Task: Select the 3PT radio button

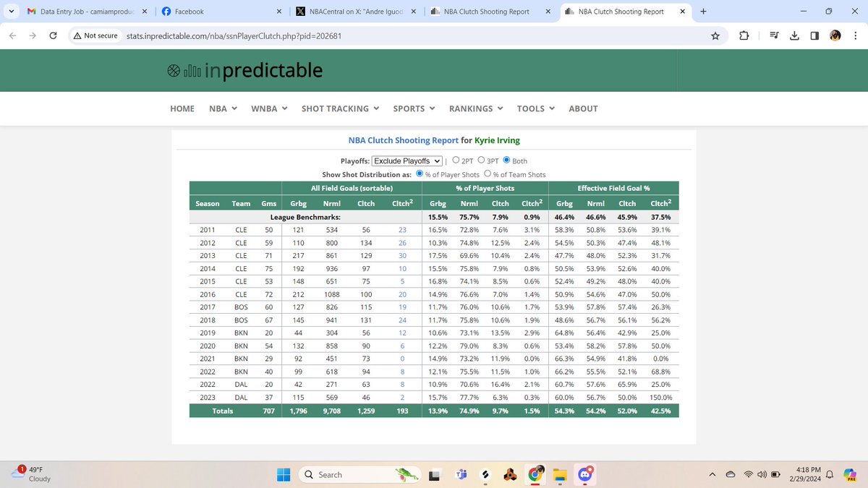Action: click(x=482, y=161)
